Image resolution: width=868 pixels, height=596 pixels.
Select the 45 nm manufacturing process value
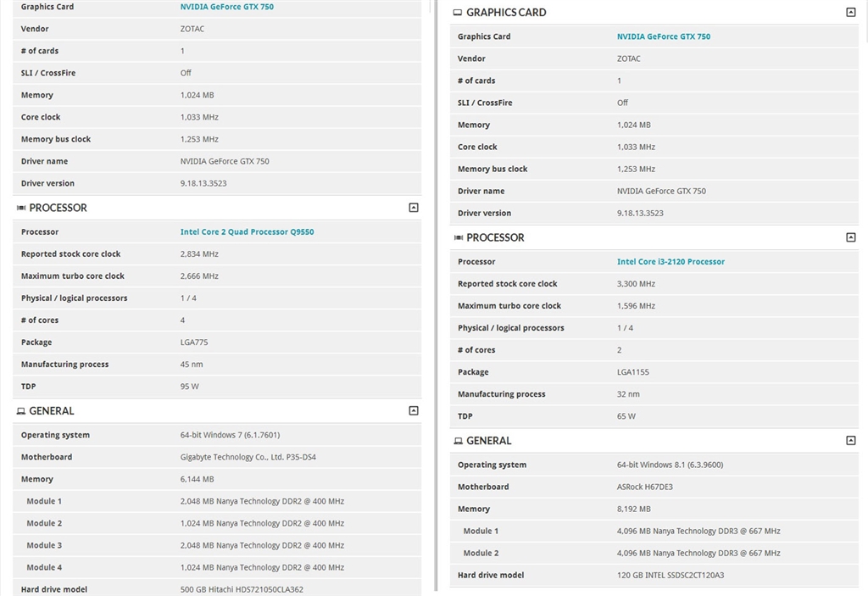192,365
